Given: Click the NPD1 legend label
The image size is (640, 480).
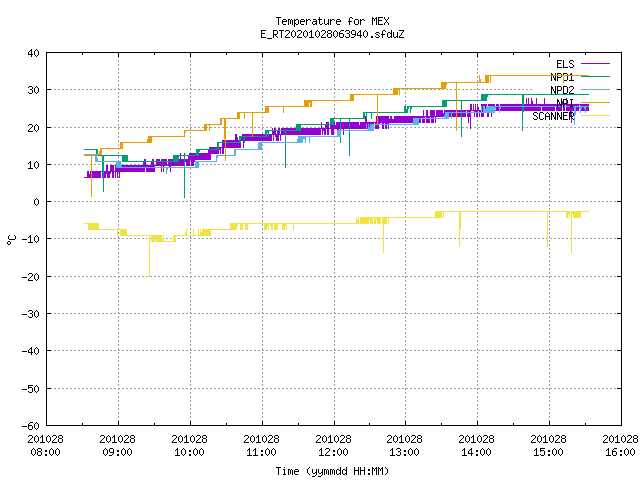Looking at the screenshot, I should (x=562, y=77).
